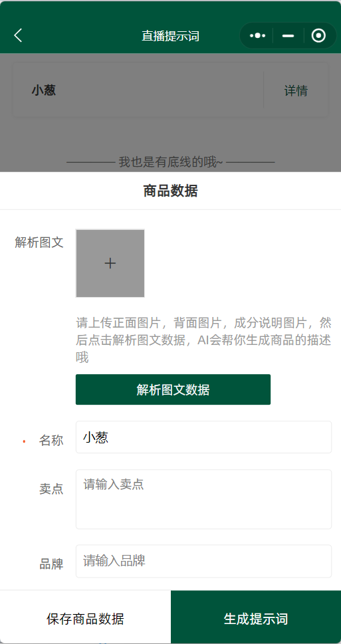This screenshot has width=341, height=644.
Task: Select the 小葱 product card title
Action: pos(44,90)
